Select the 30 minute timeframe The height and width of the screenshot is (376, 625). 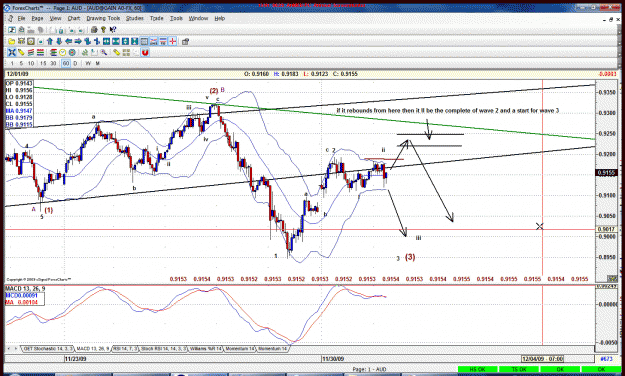click(53, 63)
